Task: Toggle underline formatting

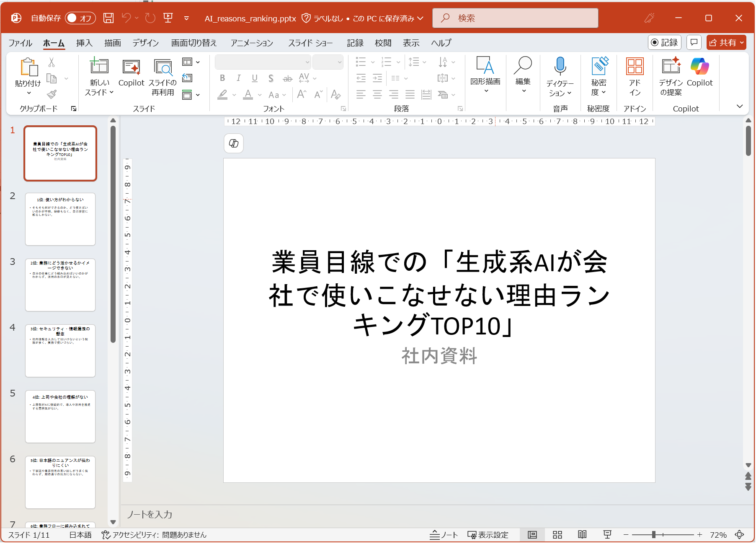Action: 255,78
